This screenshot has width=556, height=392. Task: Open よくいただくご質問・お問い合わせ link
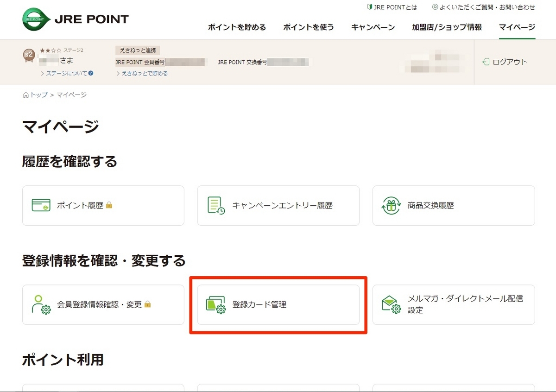487,7
